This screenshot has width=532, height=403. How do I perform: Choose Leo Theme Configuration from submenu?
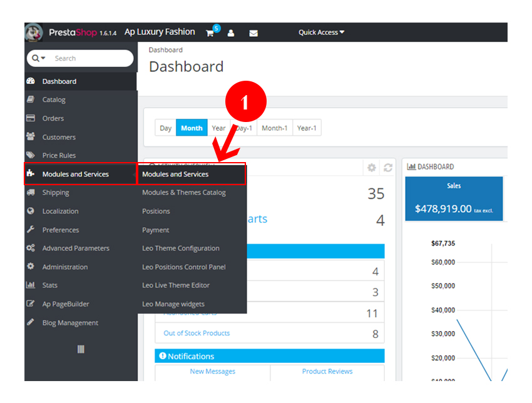[180, 248]
